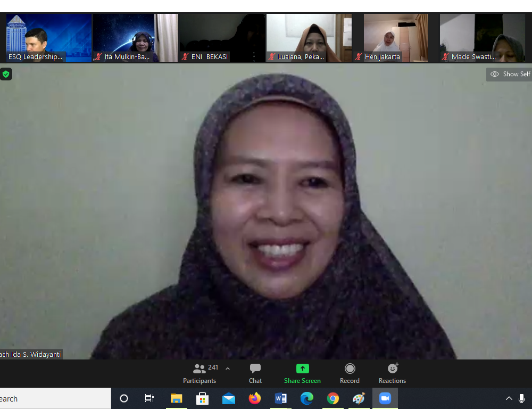This screenshot has height=409, width=532.
Task: Click the Ida S. Widayanti name label
Action: tap(31, 354)
